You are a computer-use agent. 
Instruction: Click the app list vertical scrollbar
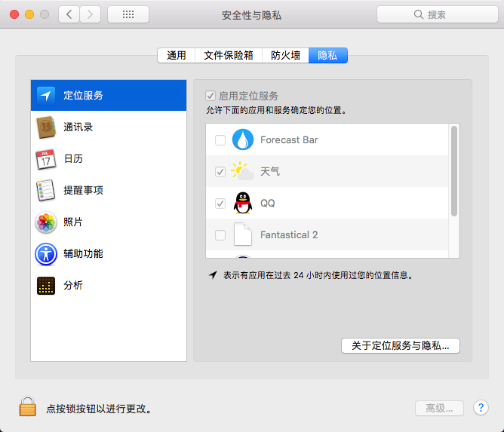pos(454,171)
